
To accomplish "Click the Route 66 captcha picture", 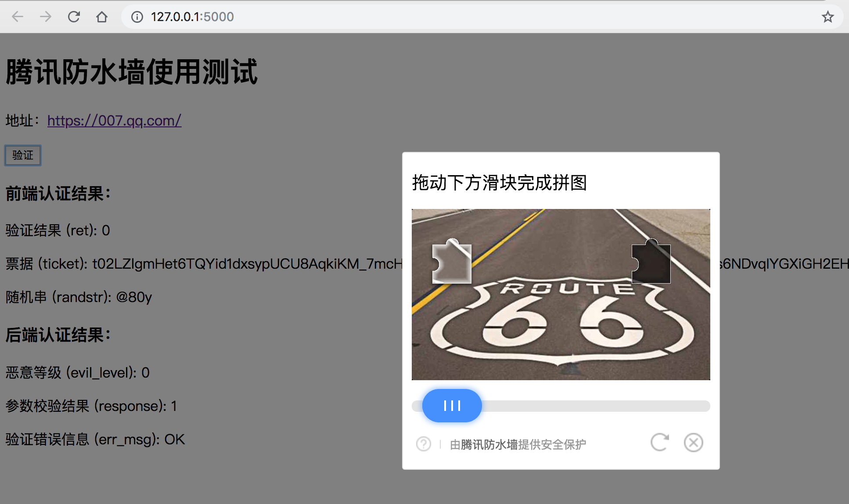I will click(561, 295).
